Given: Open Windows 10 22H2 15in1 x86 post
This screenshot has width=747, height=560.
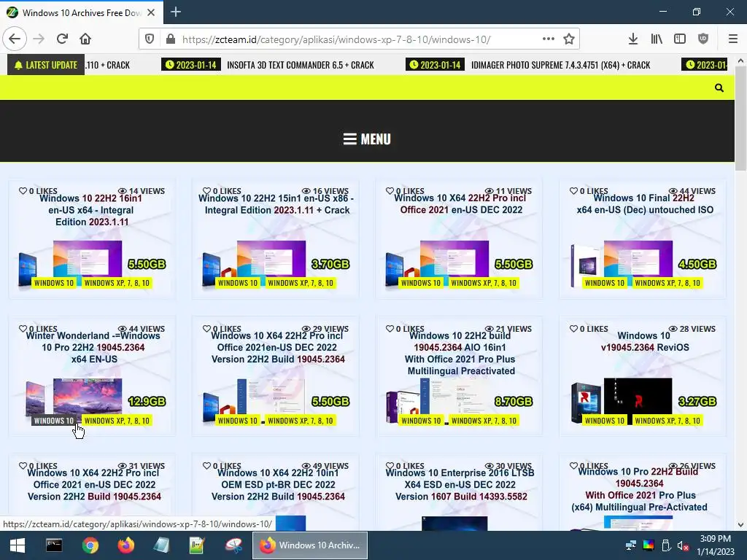Looking at the screenshot, I should tap(276, 204).
